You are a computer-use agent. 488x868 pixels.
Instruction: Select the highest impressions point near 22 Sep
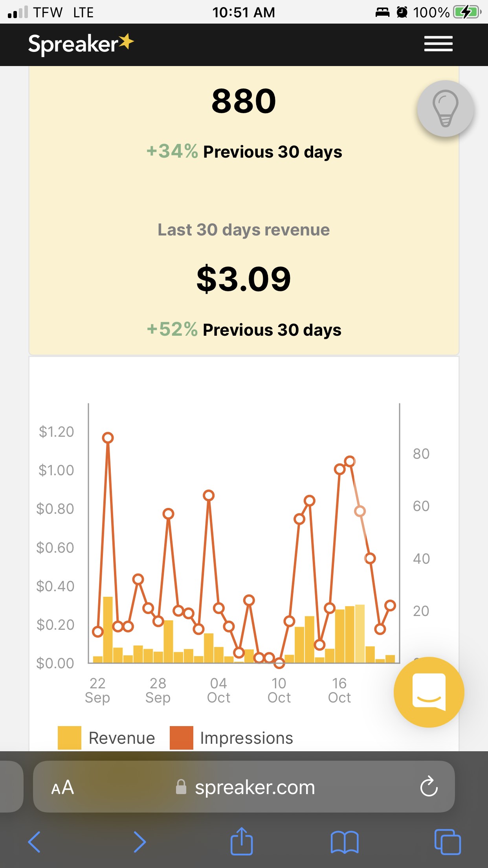108,438
